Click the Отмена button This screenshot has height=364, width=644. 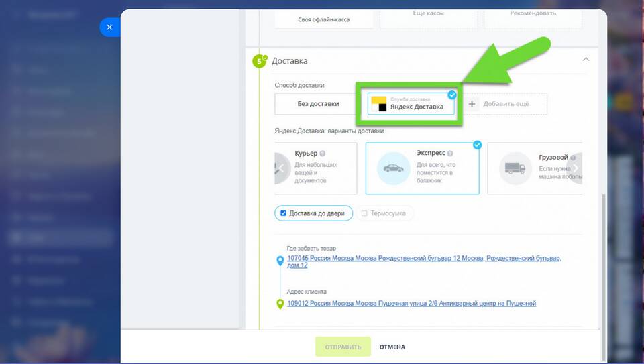click(392, 347)
